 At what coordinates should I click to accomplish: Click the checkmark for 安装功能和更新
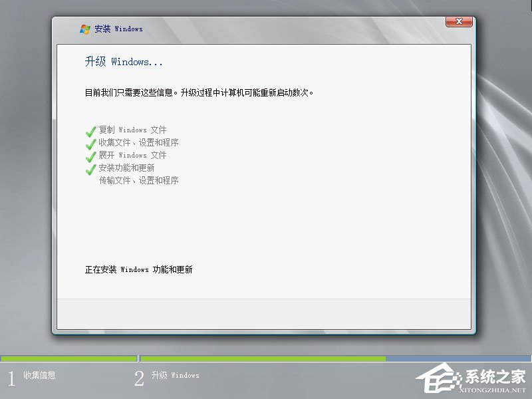coord(90,168)
